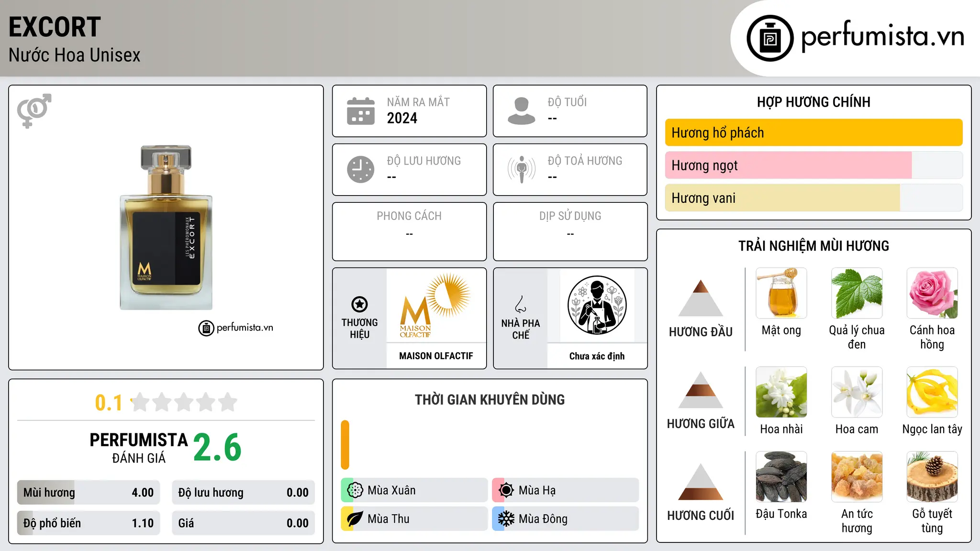The width and height of the screenshot is (980, 551).
Task: Click the perfumista.vn watermark under the bottle
Action: click(x=236, y=328)
